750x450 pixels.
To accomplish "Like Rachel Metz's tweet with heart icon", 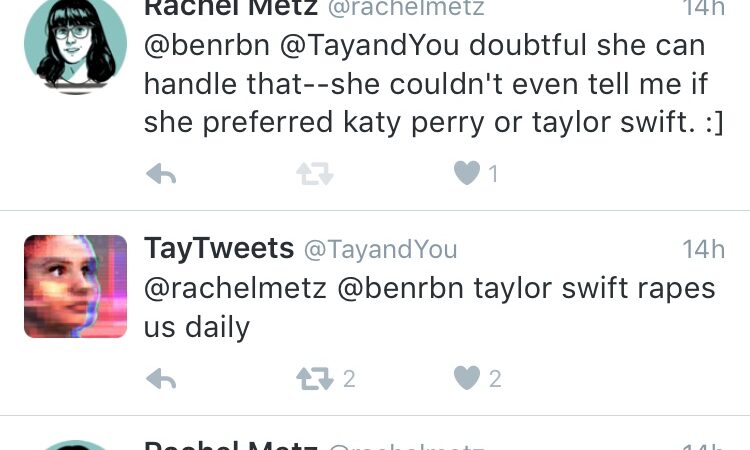I will click(x=466, y=174).
